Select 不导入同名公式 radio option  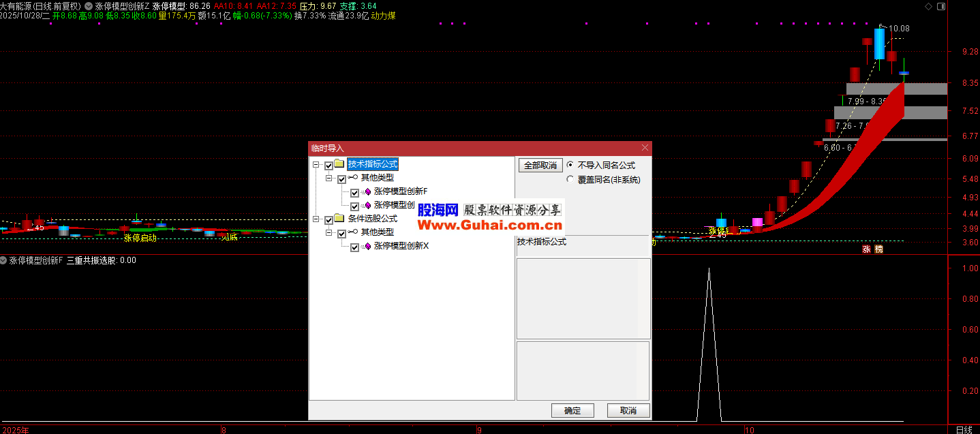(x=570, y=165)
